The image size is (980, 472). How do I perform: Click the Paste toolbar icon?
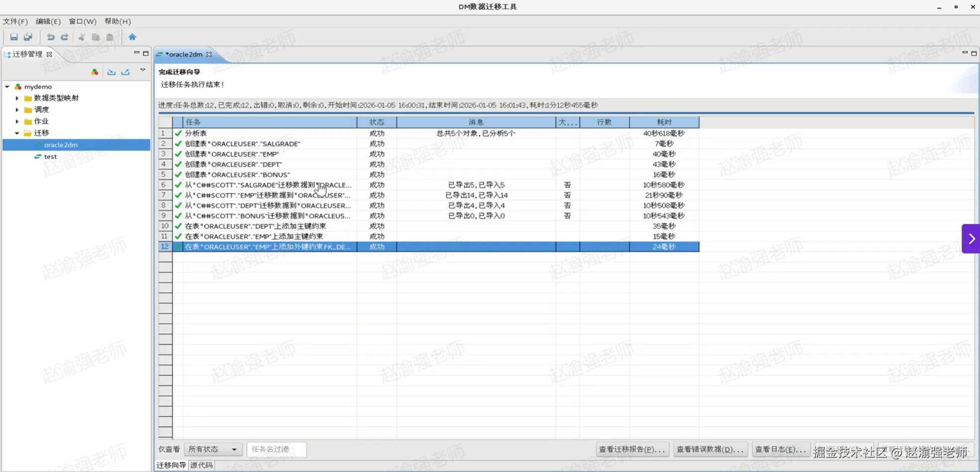point(110,37)
